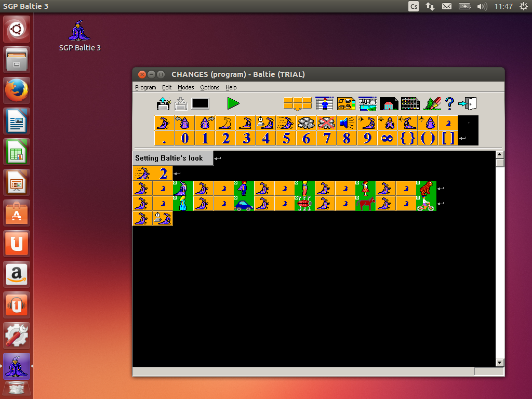Click the curly braces tile

click(407, 138)
